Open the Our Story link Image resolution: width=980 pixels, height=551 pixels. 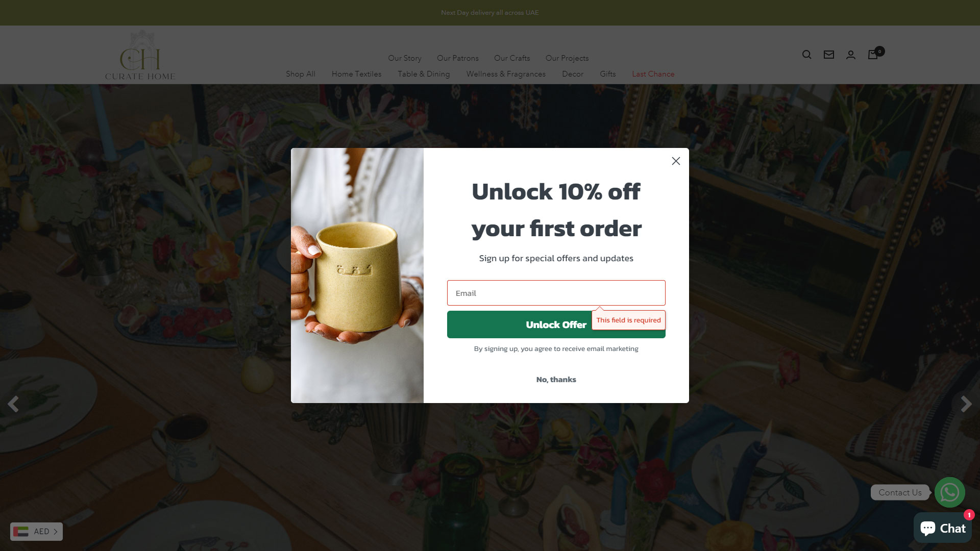404,58
